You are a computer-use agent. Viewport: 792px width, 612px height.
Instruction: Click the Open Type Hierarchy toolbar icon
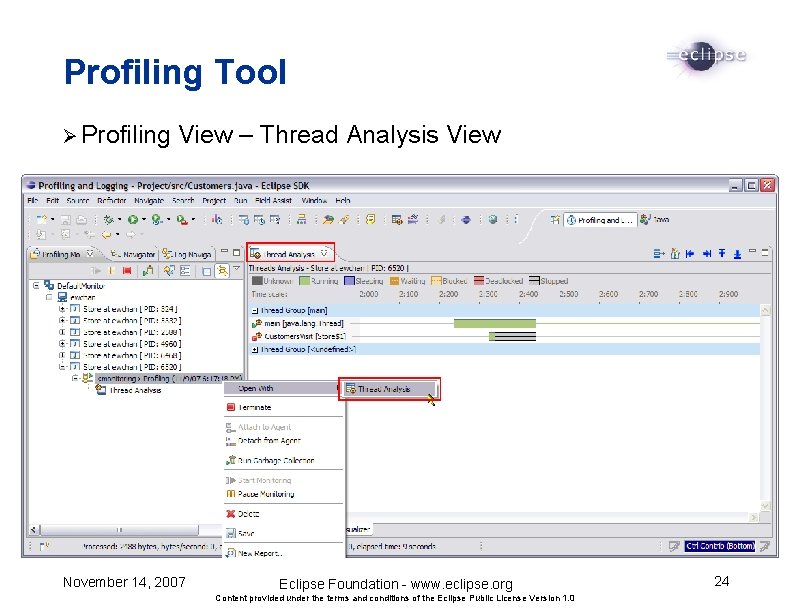coord(302,219)
